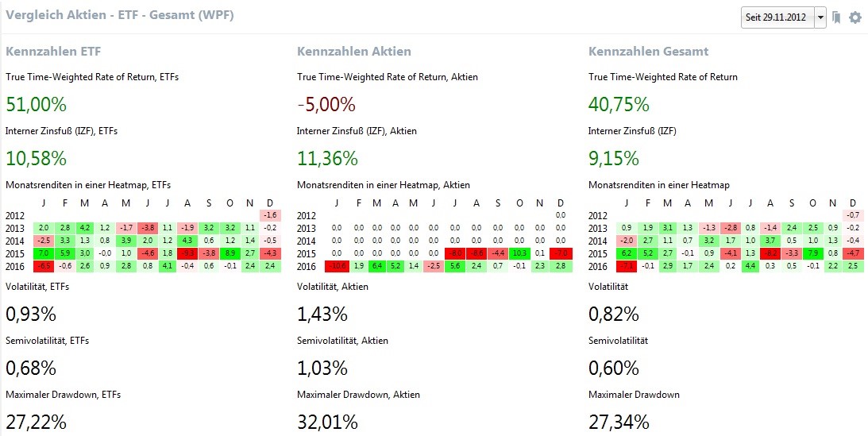Select the -5,00% Aktien rate of return value
Viewport: 868px width, 436px height.
coord(326,104)
